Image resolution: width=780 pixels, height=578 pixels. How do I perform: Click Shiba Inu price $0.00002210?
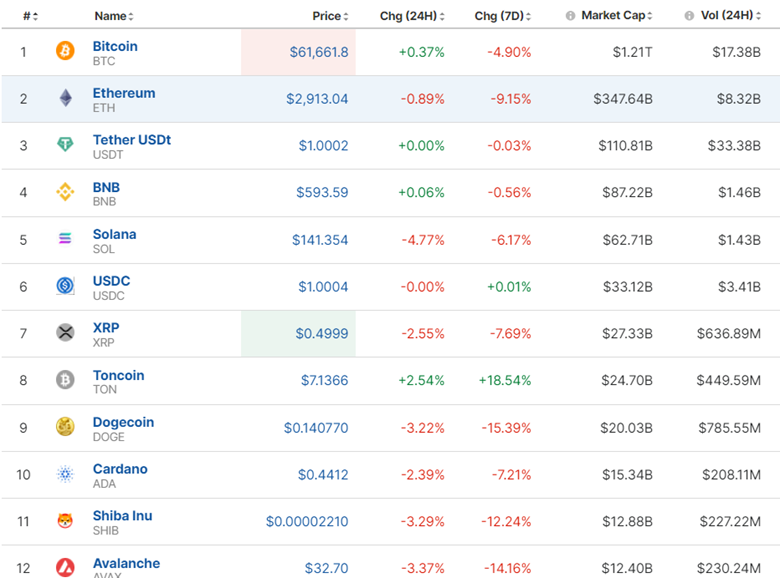tap(307, 522)
